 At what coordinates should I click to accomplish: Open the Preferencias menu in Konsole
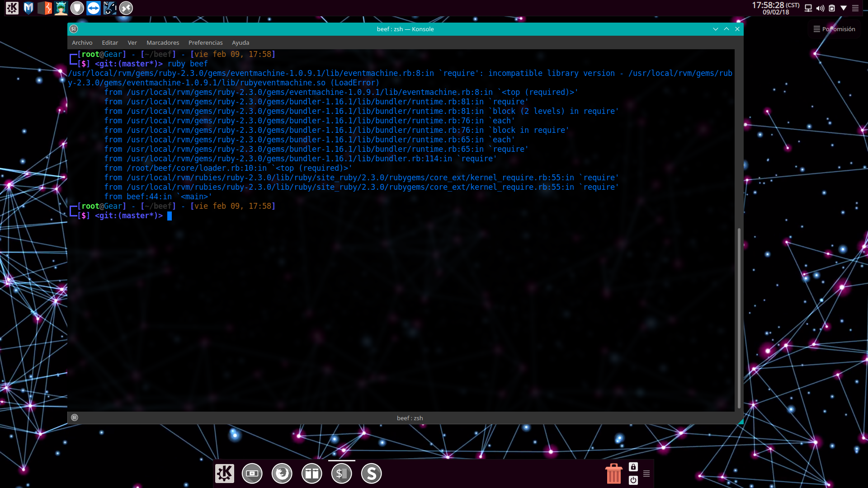[x=206, y=42]
